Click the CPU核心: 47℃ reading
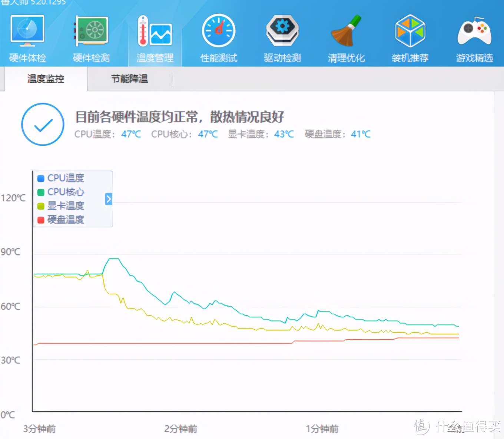The height and width of the screenshot is (439, 504). tap(185, 134)
